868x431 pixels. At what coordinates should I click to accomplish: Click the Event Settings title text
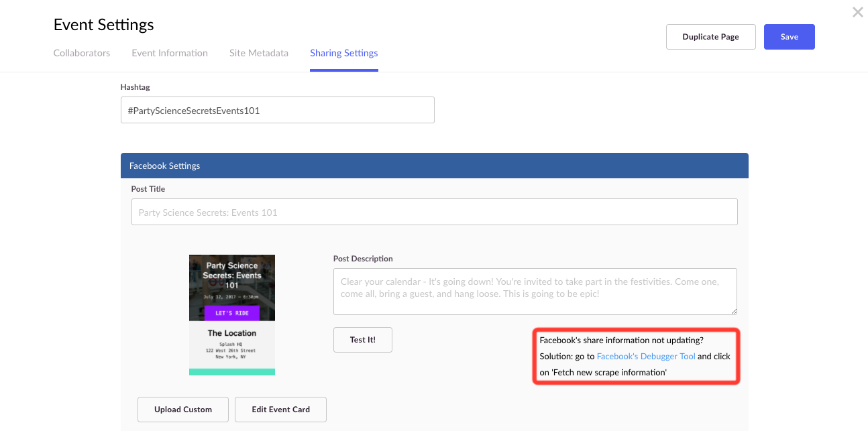(x=104, y=25)
